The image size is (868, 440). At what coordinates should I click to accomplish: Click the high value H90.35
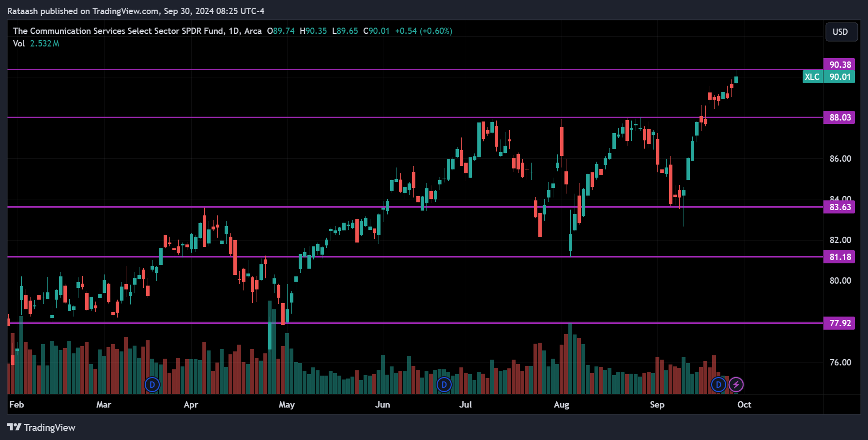[313, 31]
